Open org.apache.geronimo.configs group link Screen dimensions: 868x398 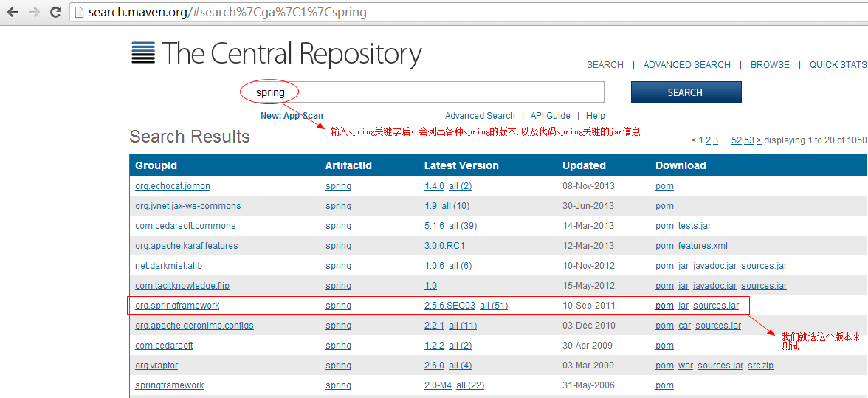(x=194, y=326)
